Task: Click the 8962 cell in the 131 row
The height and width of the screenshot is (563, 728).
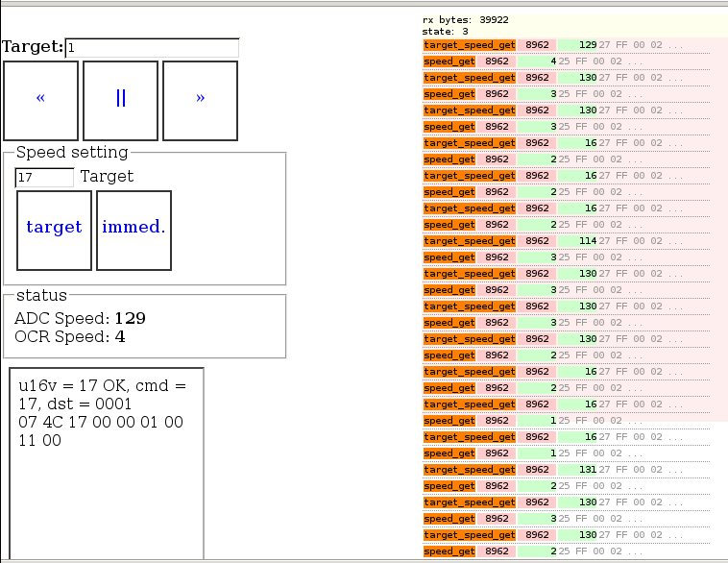Action: (x=537, y=470)
